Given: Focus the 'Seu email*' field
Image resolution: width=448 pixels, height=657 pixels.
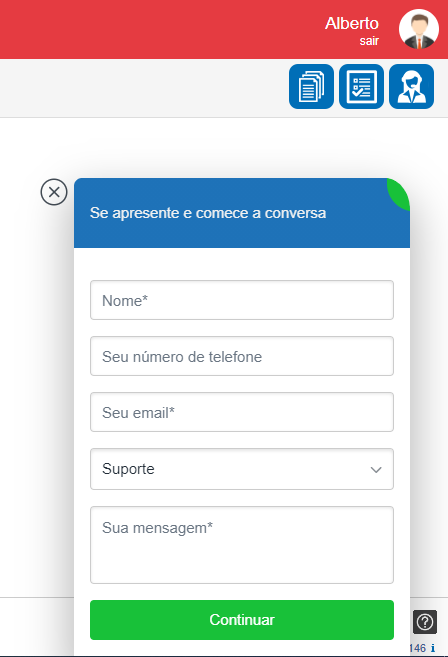Looking at the screenshot, I should tap(242, 412).
